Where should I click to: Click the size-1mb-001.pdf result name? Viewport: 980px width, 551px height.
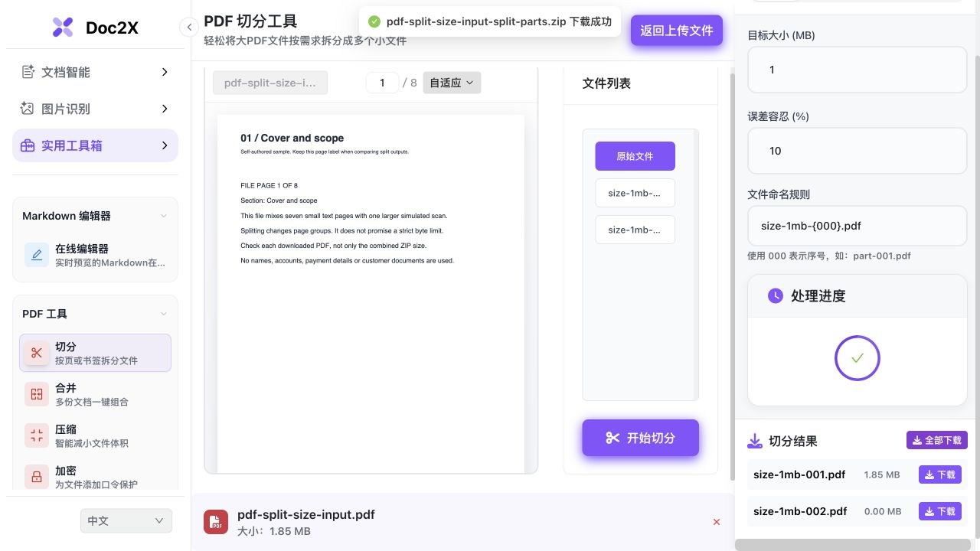799,474
